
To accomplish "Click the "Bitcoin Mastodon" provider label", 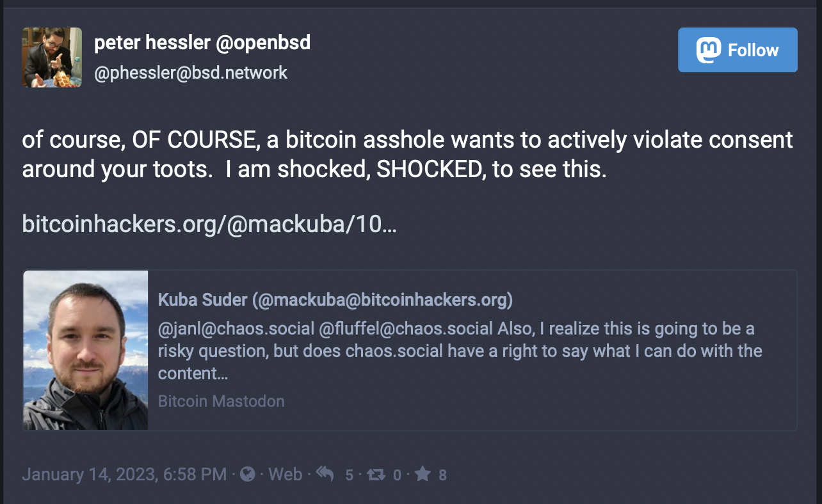I will coord(221,401).
